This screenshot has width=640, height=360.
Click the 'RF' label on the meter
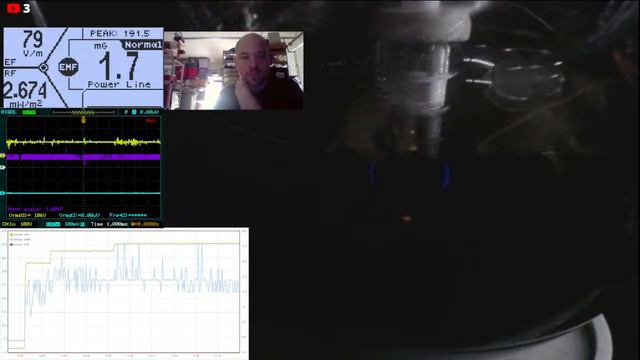click(10, 73)
